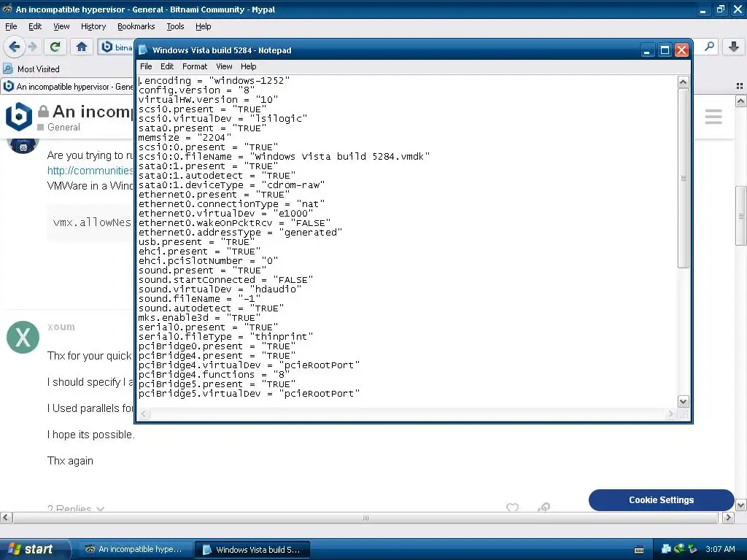Open the Notepad Format menu

[194, 66]
